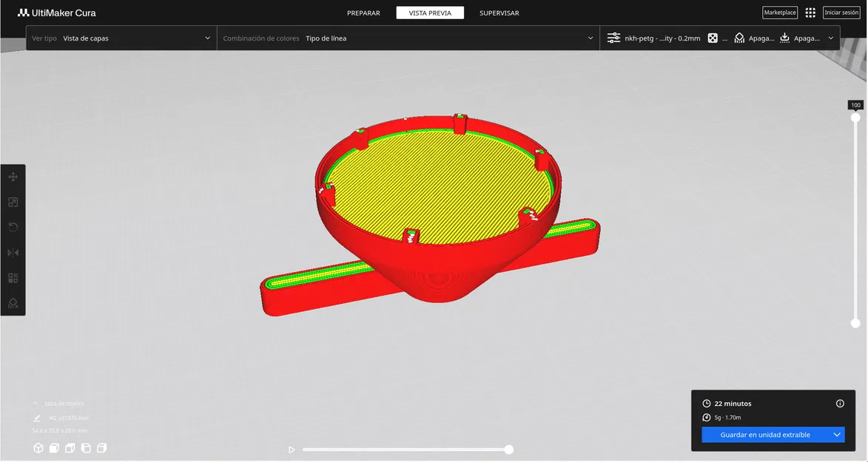Click the print settings sliders icon

coord(613,38)
